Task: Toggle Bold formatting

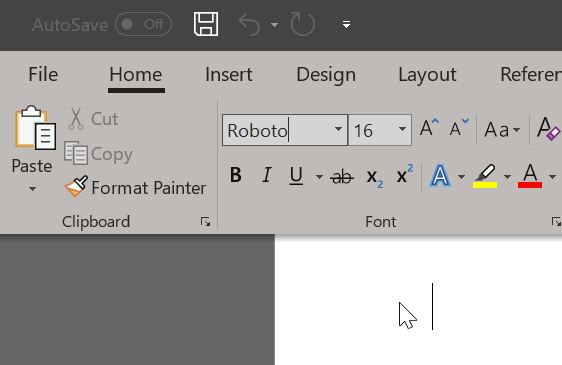Action: (235, 175)
